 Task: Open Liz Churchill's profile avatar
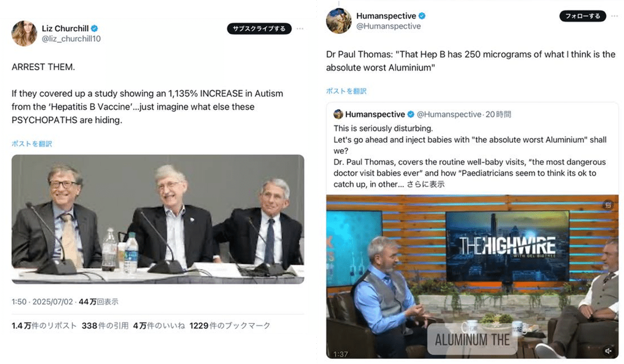24,33
